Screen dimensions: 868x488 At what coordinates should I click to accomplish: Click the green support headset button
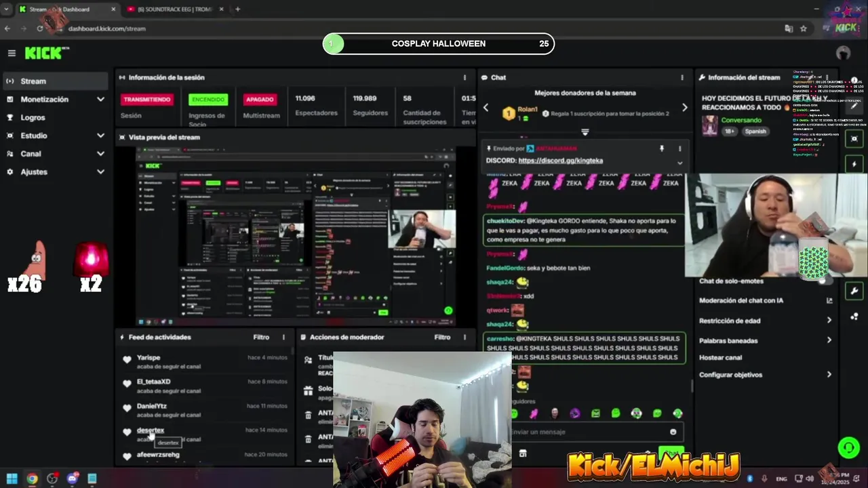pyautogui.click(x=848, y=447)
